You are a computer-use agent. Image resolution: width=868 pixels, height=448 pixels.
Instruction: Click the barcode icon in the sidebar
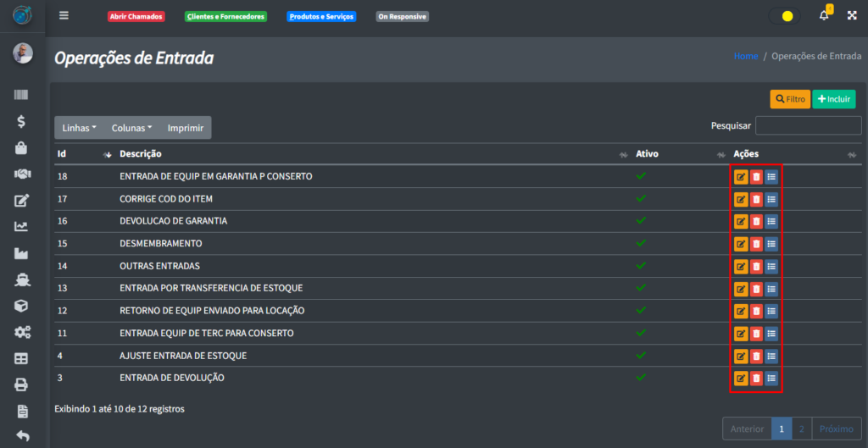pos(22,95)
